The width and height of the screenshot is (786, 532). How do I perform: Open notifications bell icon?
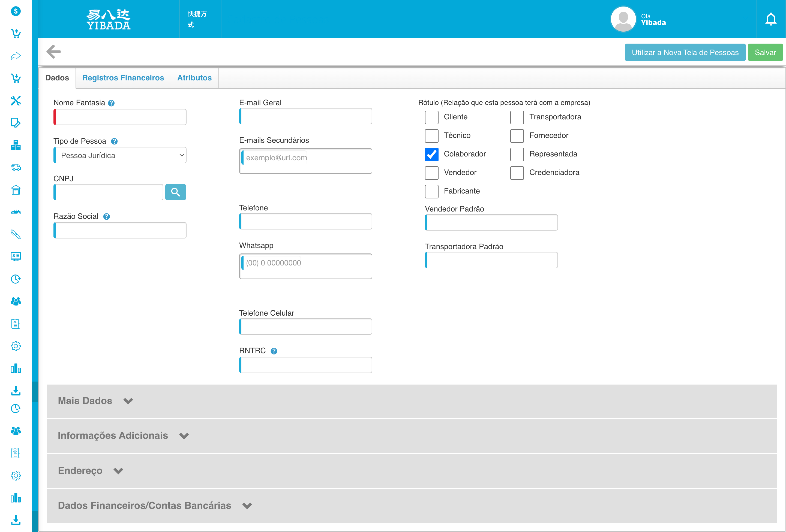770,19
